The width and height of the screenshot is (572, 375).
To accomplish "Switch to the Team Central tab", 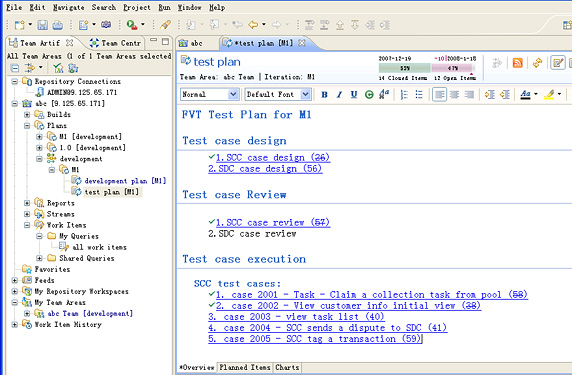I will click(115, 43).
